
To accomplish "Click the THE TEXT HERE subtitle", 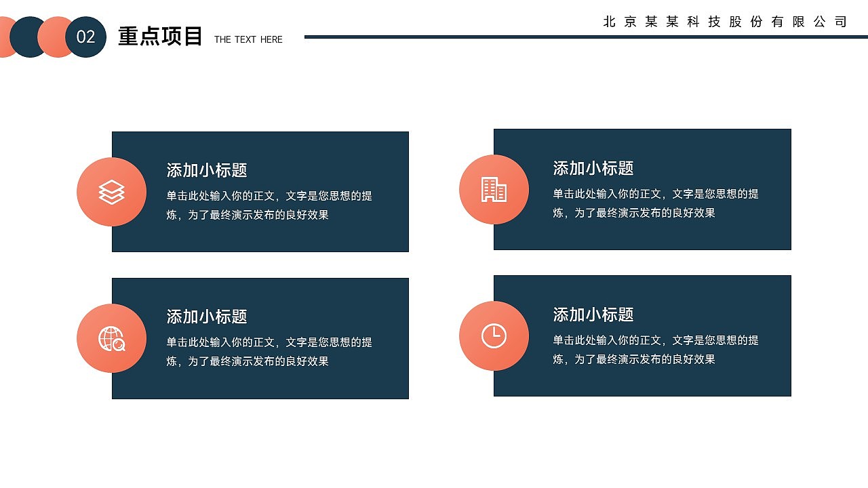I will coord(248,39).
